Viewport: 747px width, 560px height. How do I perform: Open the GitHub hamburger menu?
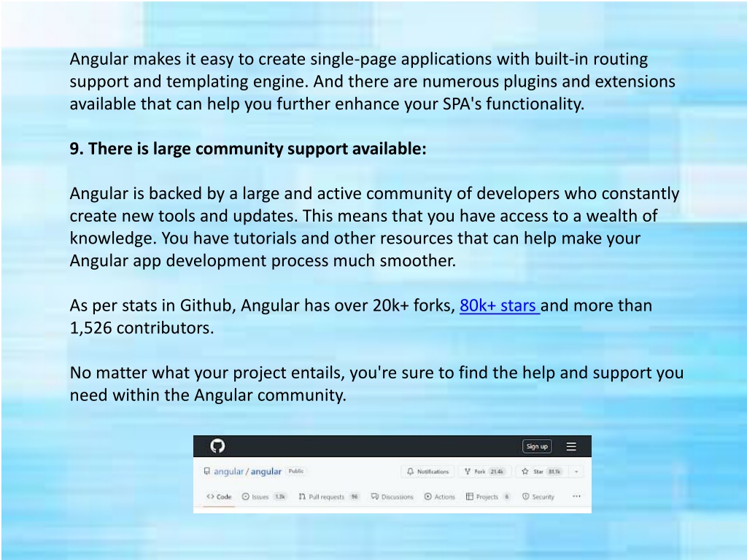point(571,446)
